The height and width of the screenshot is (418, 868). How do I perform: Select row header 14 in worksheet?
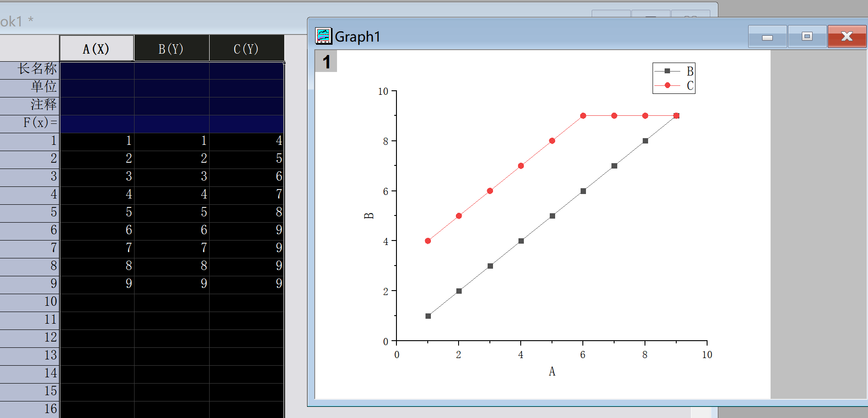tap(29, 374)
